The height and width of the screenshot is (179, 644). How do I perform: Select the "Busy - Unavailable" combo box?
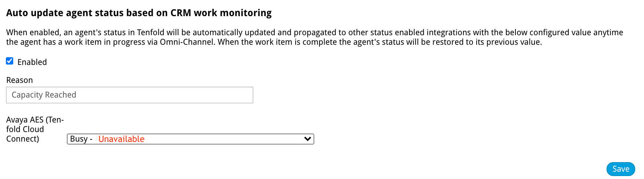(190, 139)
